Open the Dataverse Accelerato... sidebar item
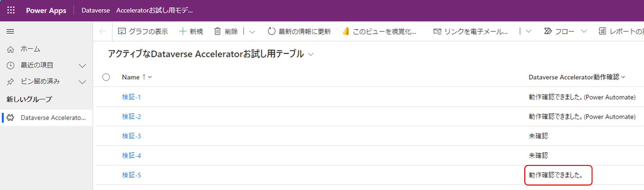This screenshot has width=644, height=190. 47,118
